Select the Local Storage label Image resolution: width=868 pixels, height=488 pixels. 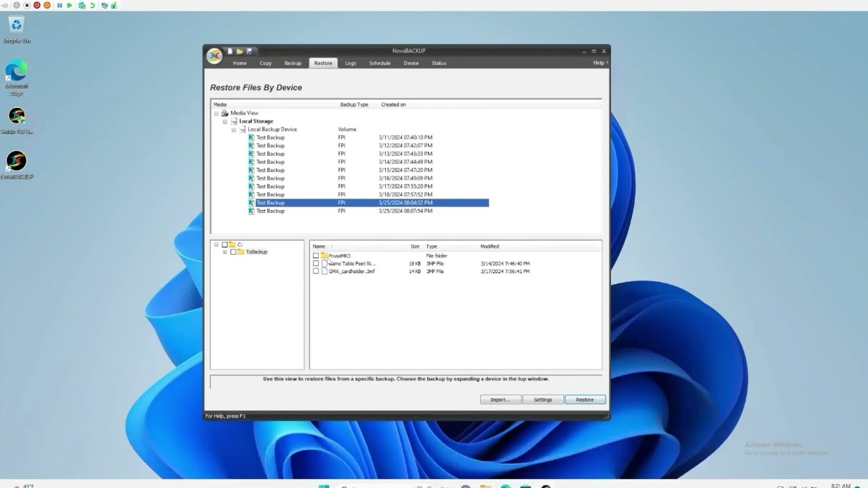256,121
